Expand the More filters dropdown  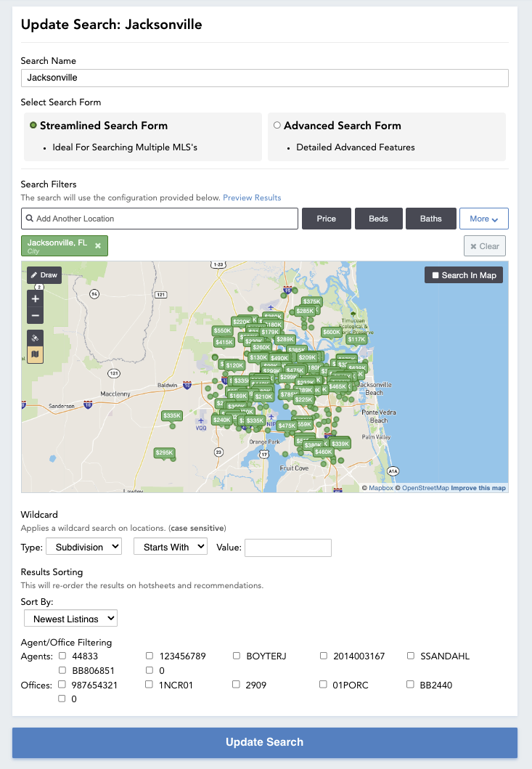(x=483, y=219)
